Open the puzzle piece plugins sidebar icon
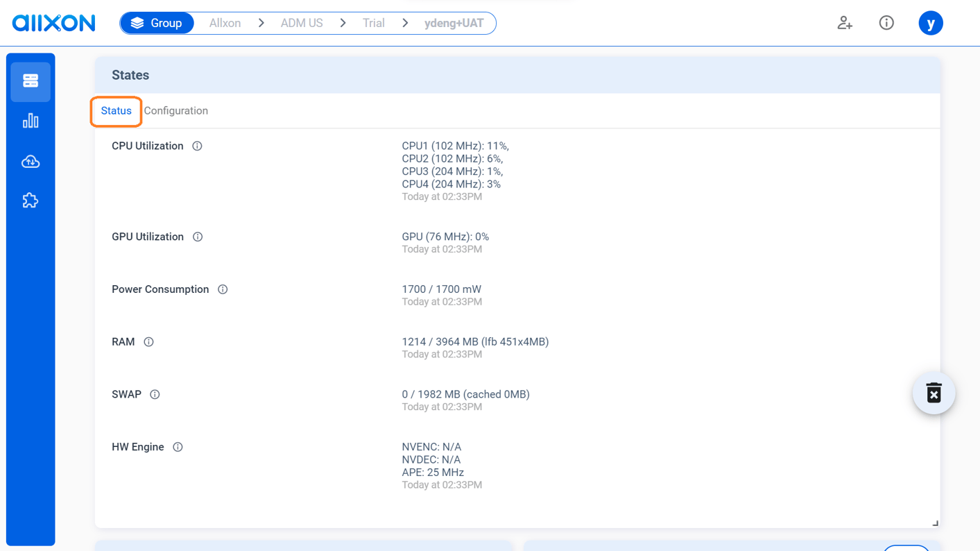980x551 pixels. (x=31, y=201)
